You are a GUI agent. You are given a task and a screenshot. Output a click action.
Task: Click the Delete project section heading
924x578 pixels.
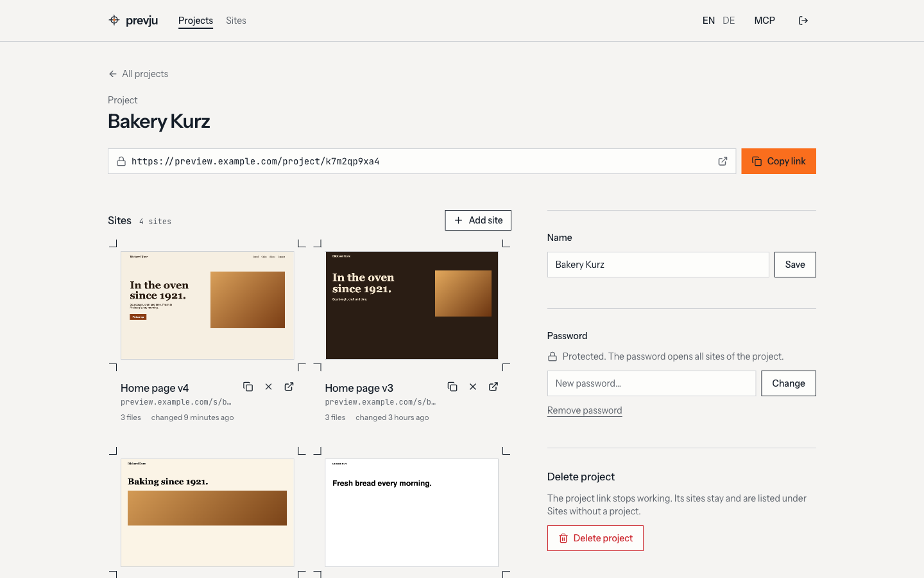tap(581, 477)
